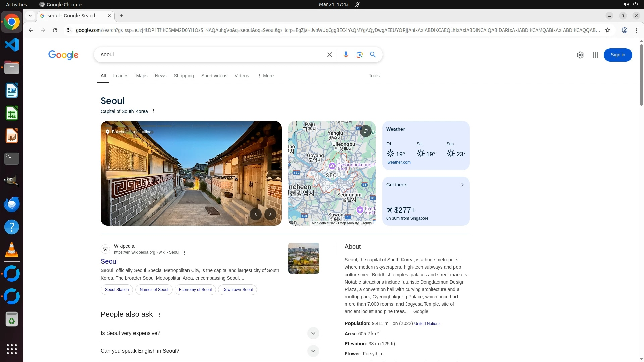Click the magnifier search icon
Viewport: 644px width, 362px height.
tap(373, 55)
